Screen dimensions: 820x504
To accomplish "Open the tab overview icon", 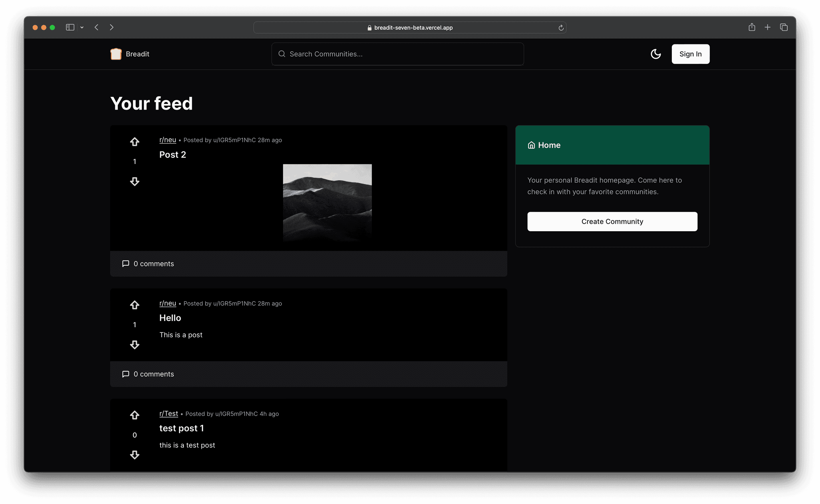I will coord(784,27).
